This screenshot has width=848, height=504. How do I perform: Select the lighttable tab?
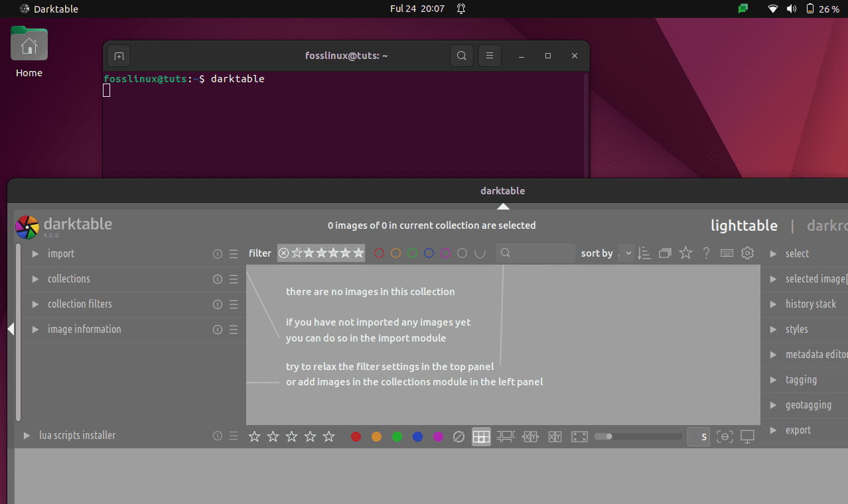[x=744, y=225]
